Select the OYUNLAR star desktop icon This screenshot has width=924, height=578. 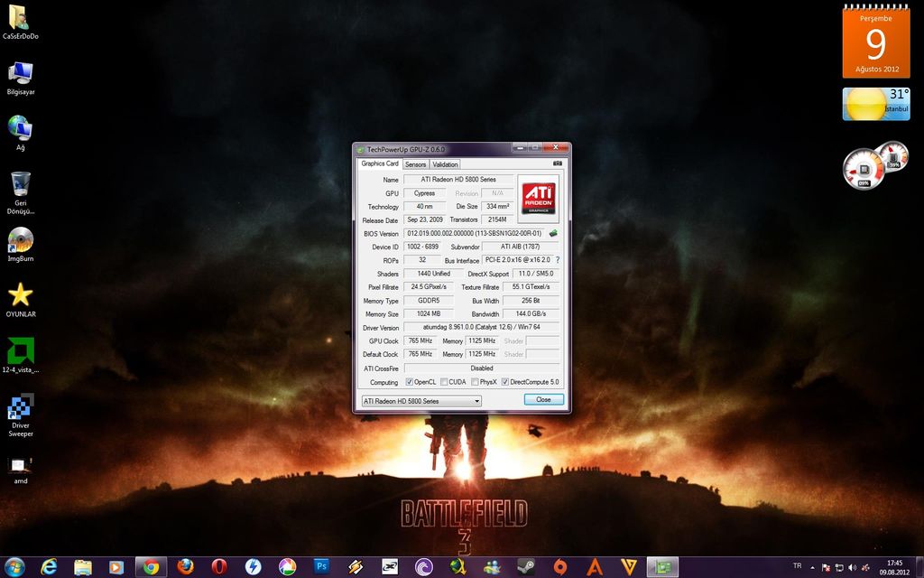tap(21, 300)
